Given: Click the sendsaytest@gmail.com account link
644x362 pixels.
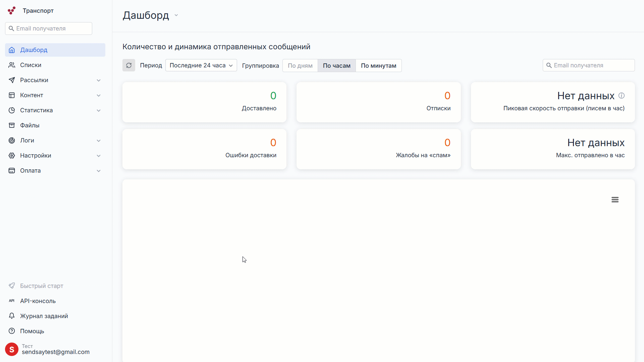Looking at the screenshot, I should point(56,352).
